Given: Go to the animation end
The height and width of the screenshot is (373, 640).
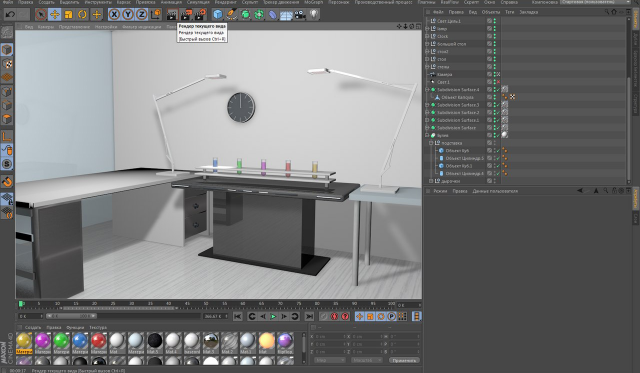Looking at the screenshot, I should pos(309,316).
